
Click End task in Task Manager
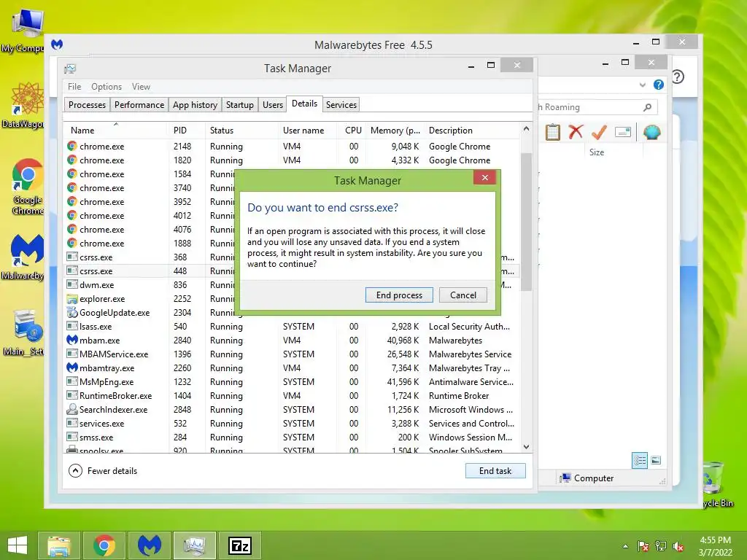pos(495,470)
